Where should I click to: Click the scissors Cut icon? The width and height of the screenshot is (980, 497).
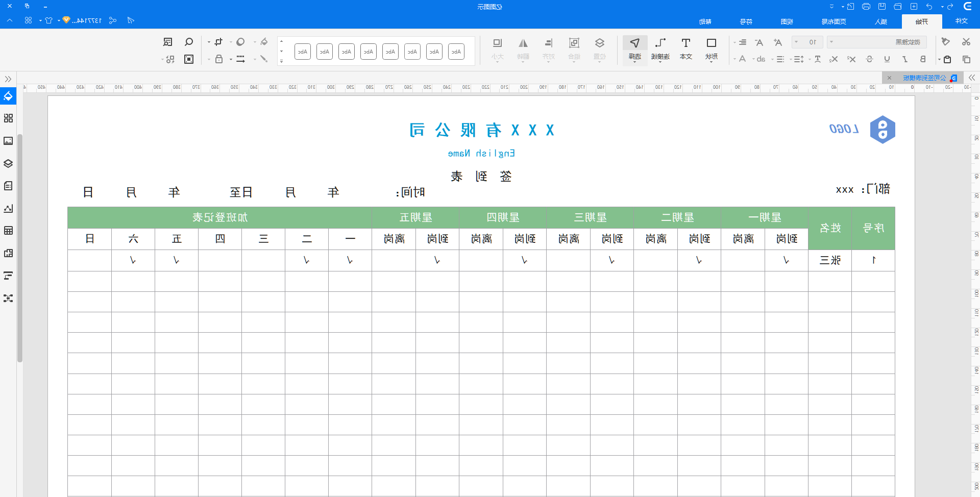(x=966, y=42)
